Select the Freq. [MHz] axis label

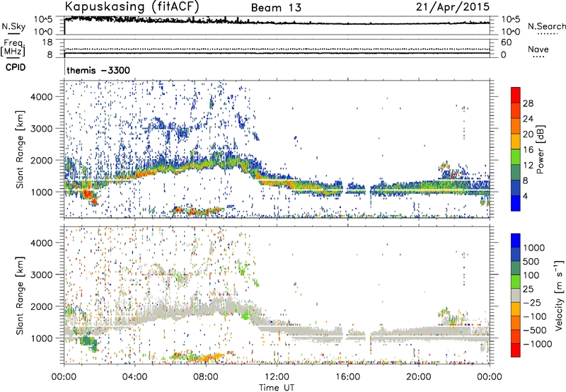coord(13,47)
